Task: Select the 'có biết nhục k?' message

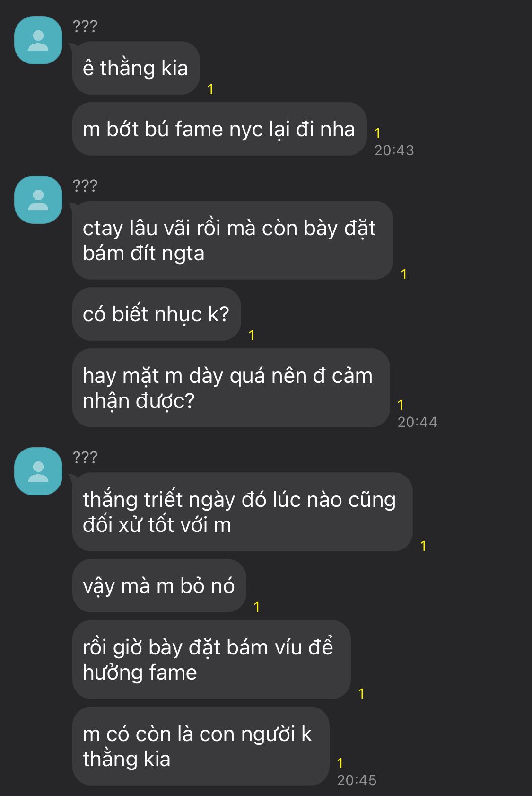Action: [157, 314]
